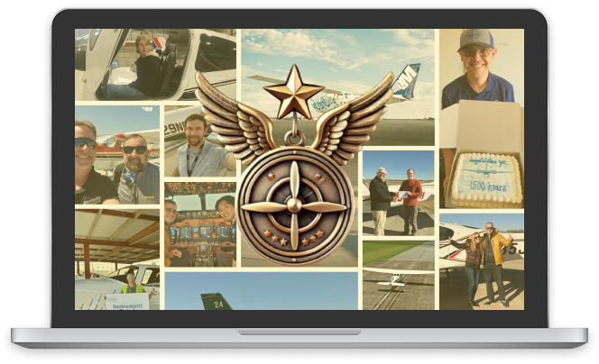
Task: Select the photo of the man wearing a lanyard
Action: 191,142
